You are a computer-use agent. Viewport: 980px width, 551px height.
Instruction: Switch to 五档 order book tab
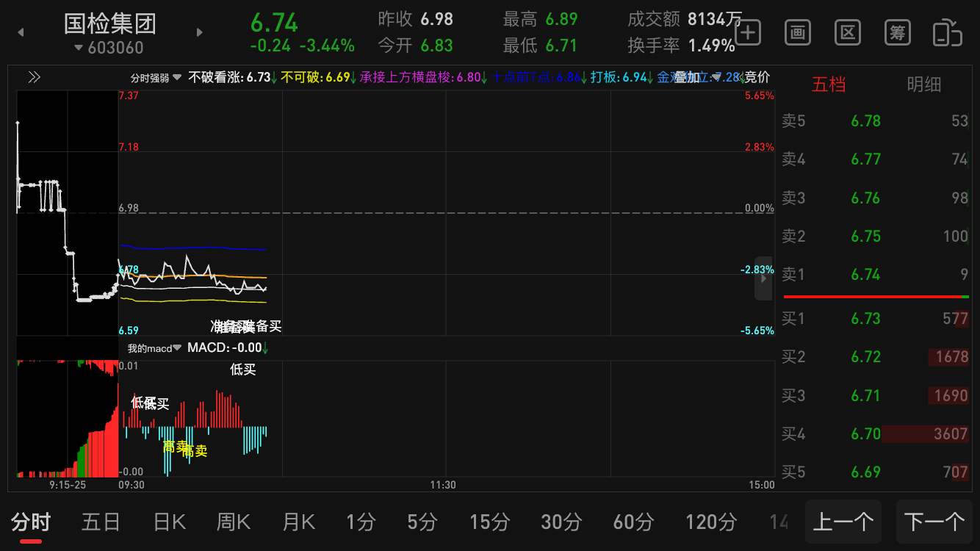829,84
